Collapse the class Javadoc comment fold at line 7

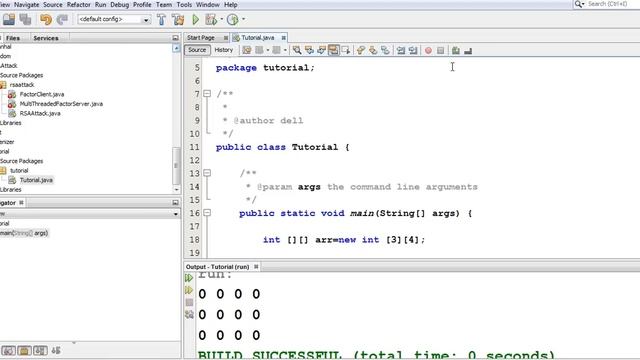pyautogui.click(x=207, y=94)
